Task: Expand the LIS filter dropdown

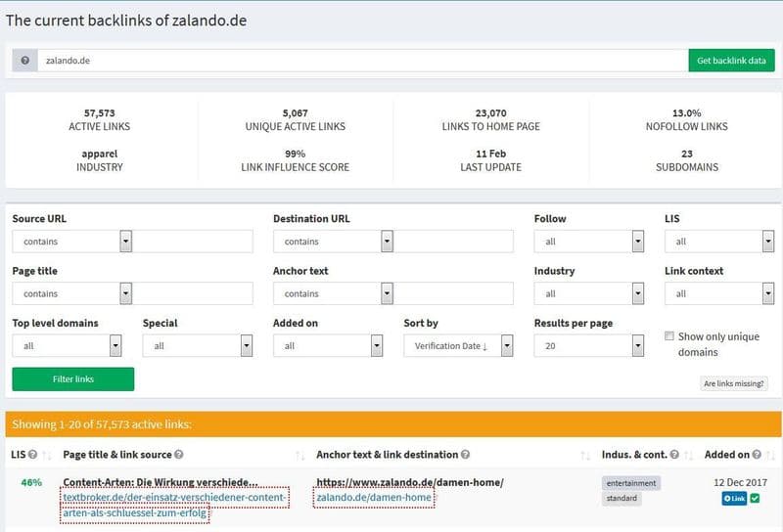Action: 719,241
